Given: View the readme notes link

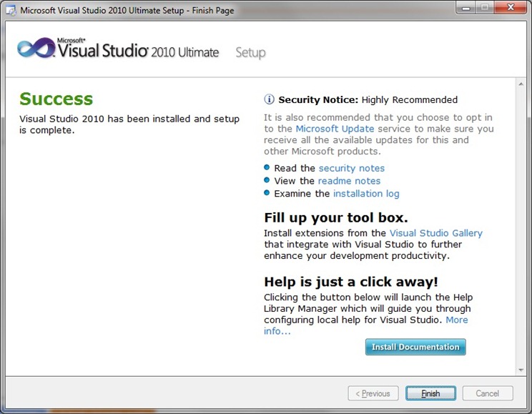Looking at the screenshot, I should [349, 181].
